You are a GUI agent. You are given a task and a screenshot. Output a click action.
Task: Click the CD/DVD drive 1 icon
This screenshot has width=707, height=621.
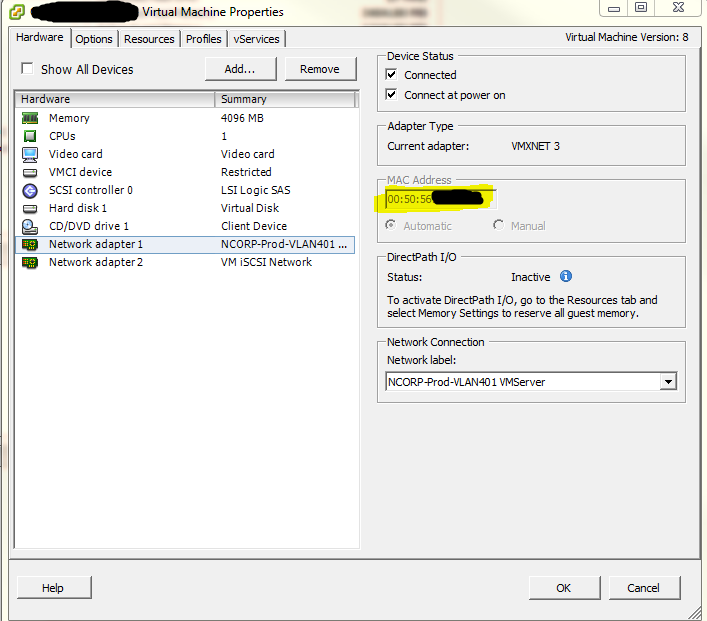pyautogui.click(x=30, y=226)
